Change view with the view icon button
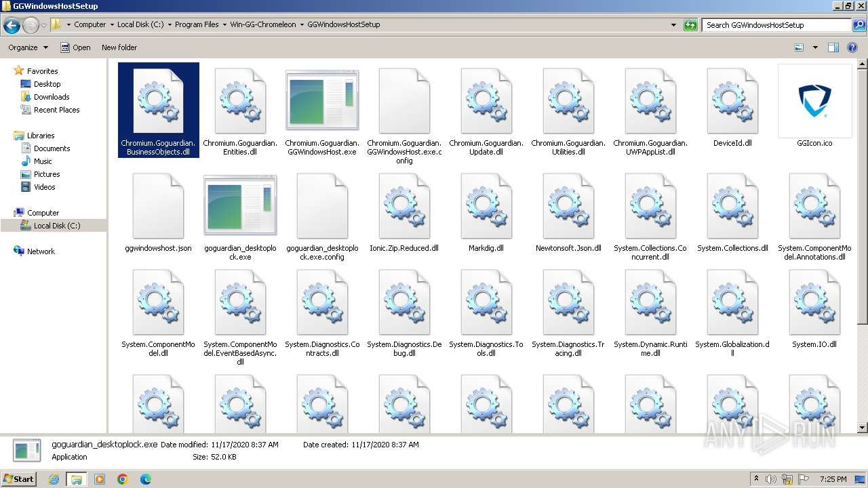868x488 pixels. click(799, 47)
